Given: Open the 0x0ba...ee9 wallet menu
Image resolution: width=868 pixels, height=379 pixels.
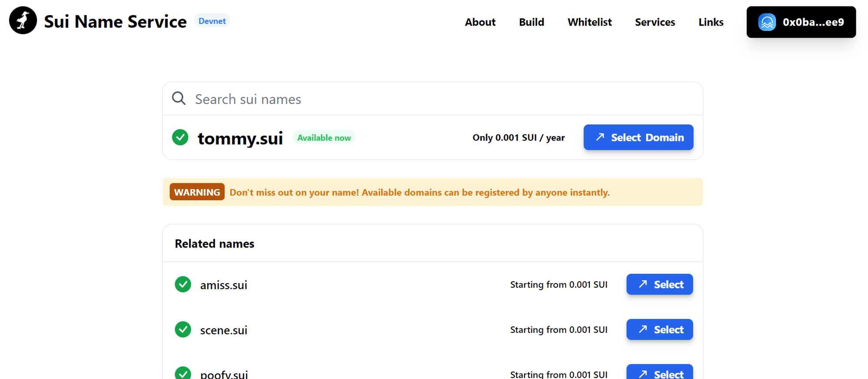Looking at the screenshot, I should click(801, 22).
